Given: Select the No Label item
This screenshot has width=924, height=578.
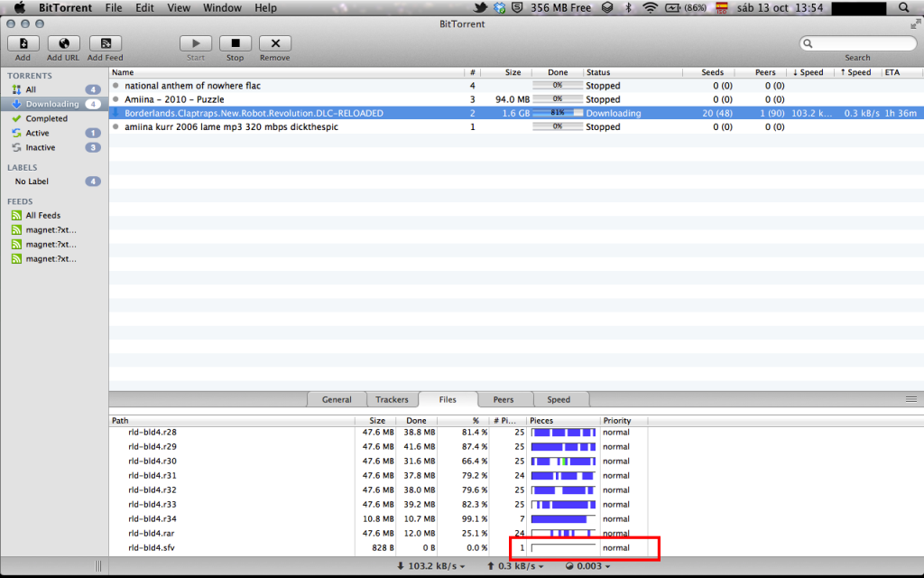Looking at the screenshot, I should [54, 182].
